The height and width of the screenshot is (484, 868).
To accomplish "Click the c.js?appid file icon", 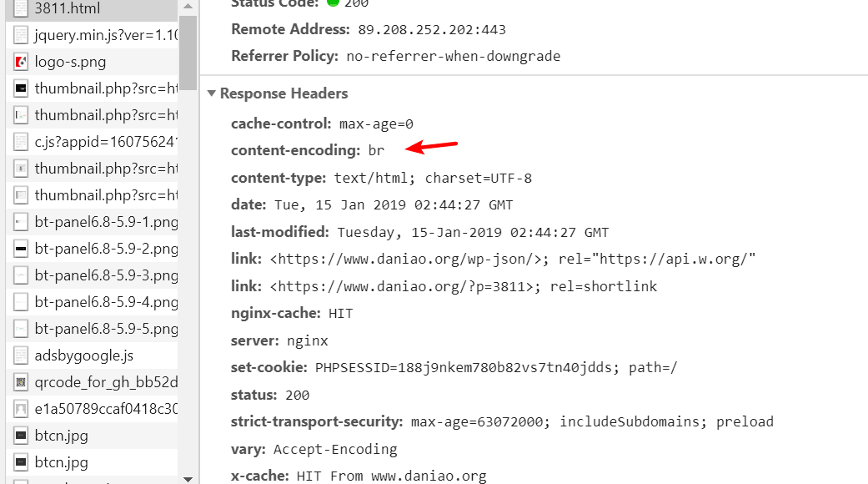I will (x=21, y=142).
